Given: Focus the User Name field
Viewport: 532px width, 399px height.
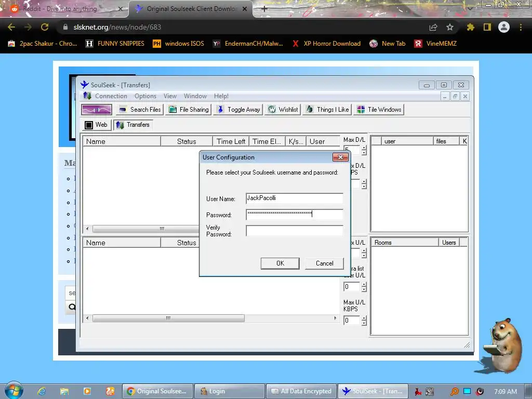Looking at the screenshot, I should (295, 198).
